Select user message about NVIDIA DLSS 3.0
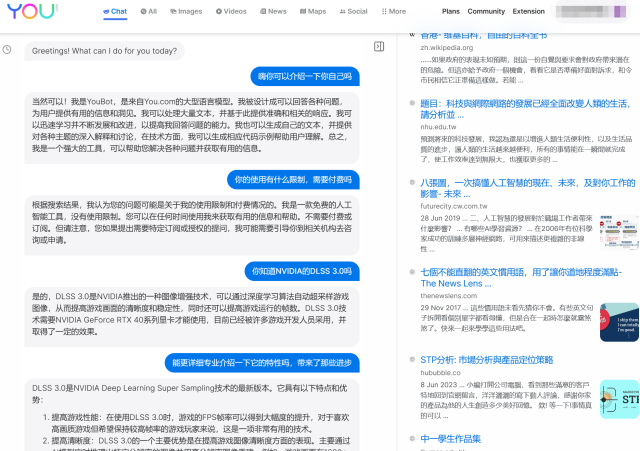The height and width of the screenshot is (451, 640). [302, 271]
